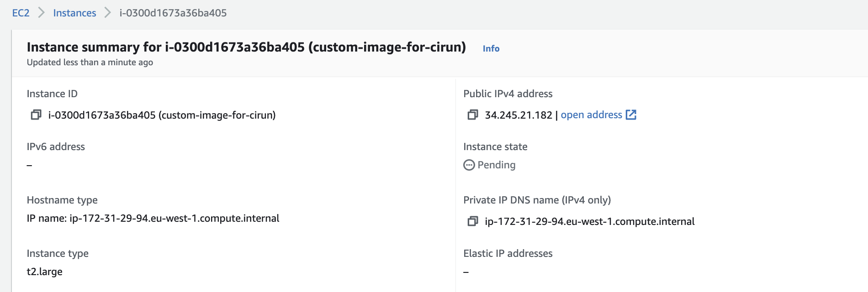Select the Public IPv4 address text
868x292 pixels.
tap(508, 94)
